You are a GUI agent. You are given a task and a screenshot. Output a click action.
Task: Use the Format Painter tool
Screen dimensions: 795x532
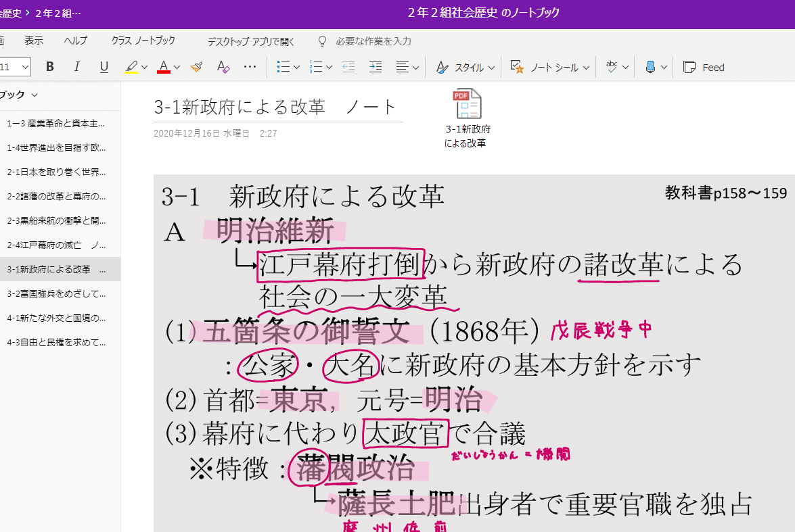(196, 67)
